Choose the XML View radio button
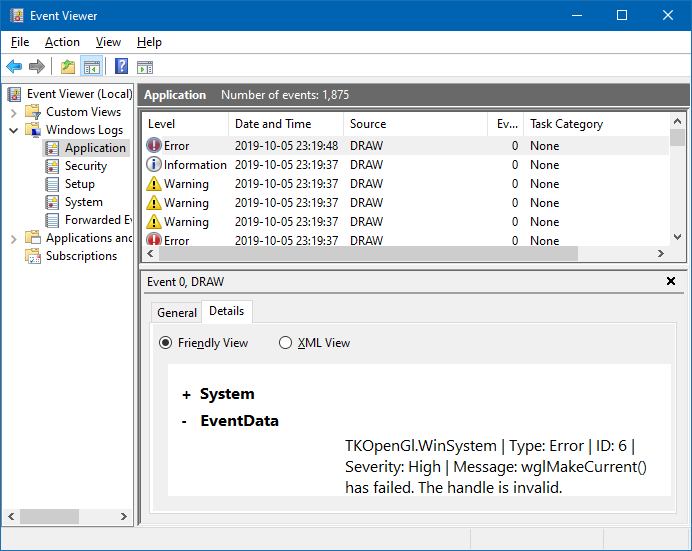The width and height of the screenshot is (692, 551). point(286,343)
